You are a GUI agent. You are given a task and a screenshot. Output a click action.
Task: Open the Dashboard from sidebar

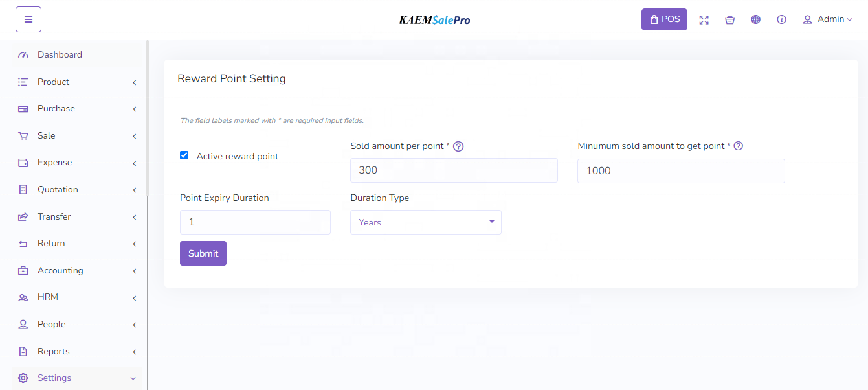[60, 55]
